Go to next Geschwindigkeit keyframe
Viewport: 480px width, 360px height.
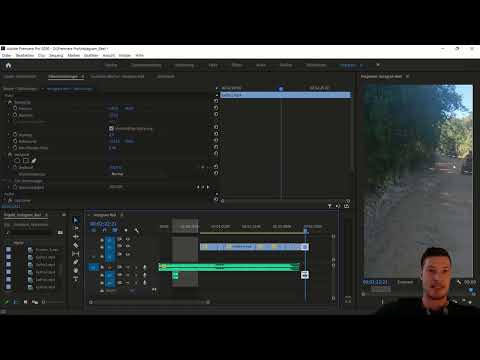point(208,187)
